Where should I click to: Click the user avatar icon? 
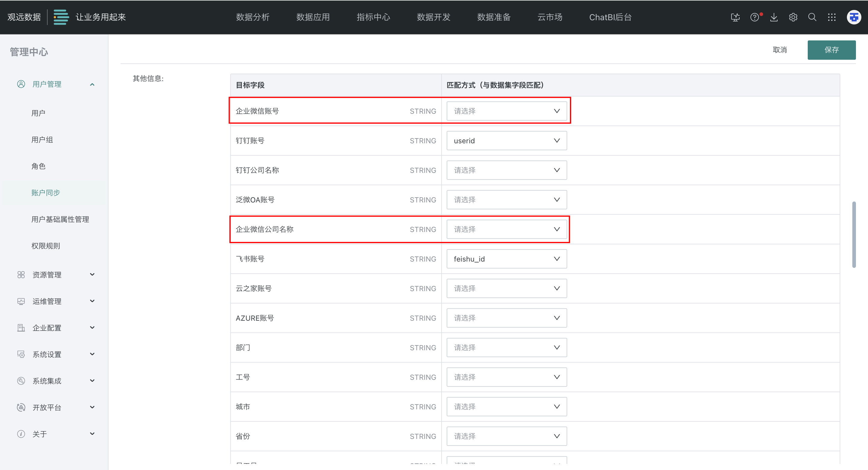[854, 17]
